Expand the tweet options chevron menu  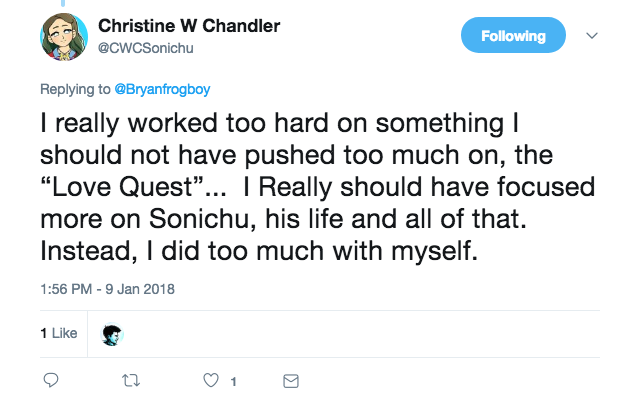592,35
